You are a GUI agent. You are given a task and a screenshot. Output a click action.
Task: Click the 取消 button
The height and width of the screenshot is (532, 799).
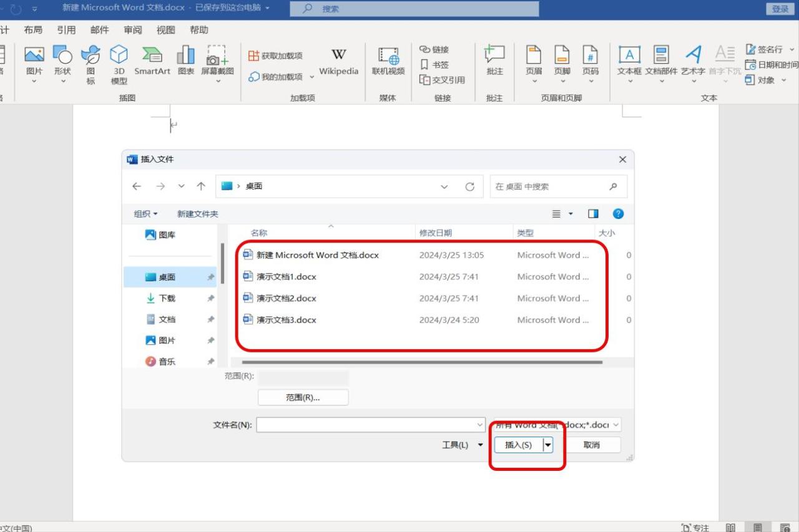click(591, 445)
